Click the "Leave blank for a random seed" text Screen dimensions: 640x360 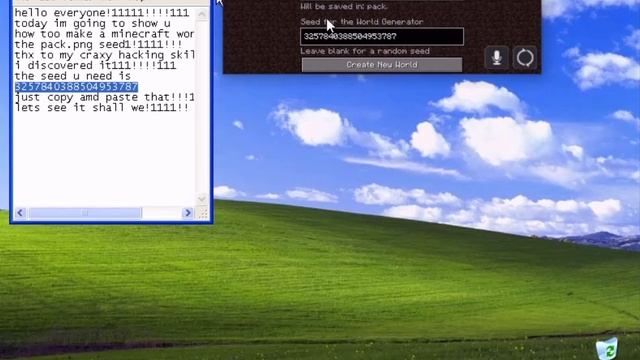[365, 51]
